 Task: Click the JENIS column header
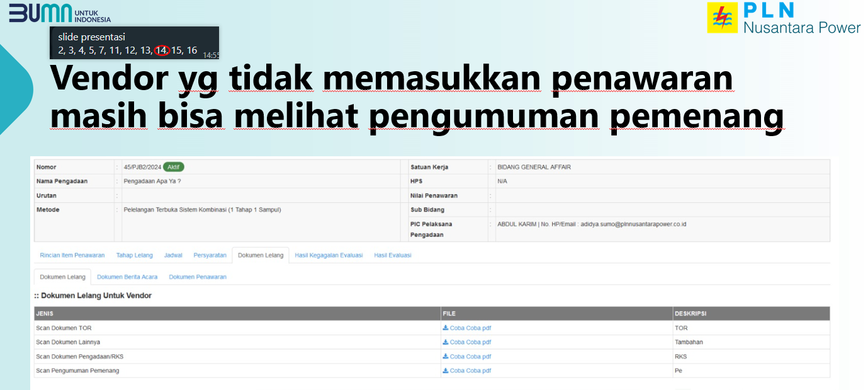(x=45, y=313)
